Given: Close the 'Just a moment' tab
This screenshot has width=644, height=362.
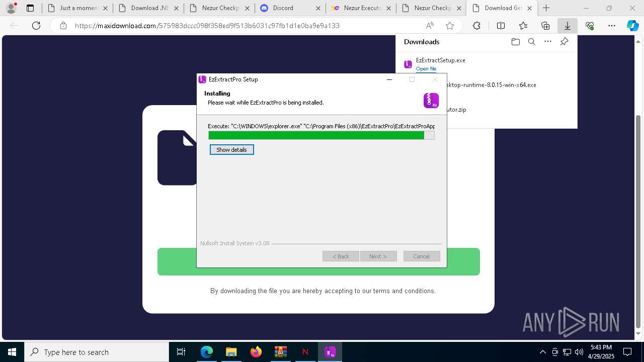Looking at the screenshot, I should [105, 8].
